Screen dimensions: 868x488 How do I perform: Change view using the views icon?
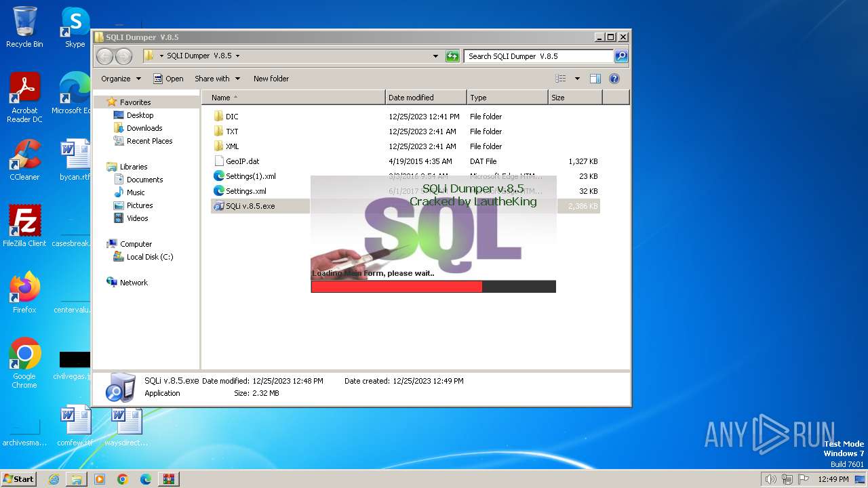pos(561,79)
